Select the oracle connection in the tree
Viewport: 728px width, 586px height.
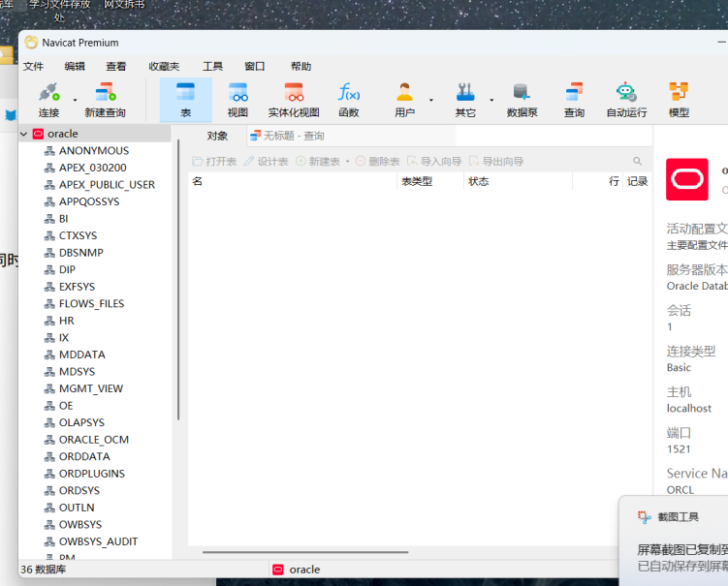[x=63, y=134]
